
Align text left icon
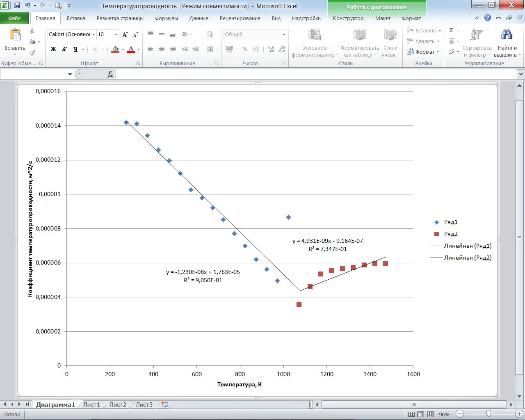[151, 49]
